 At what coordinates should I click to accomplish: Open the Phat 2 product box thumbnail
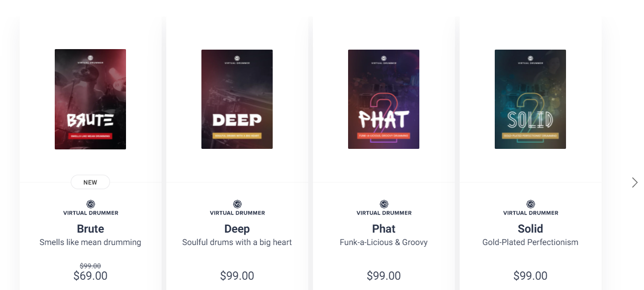384,99
